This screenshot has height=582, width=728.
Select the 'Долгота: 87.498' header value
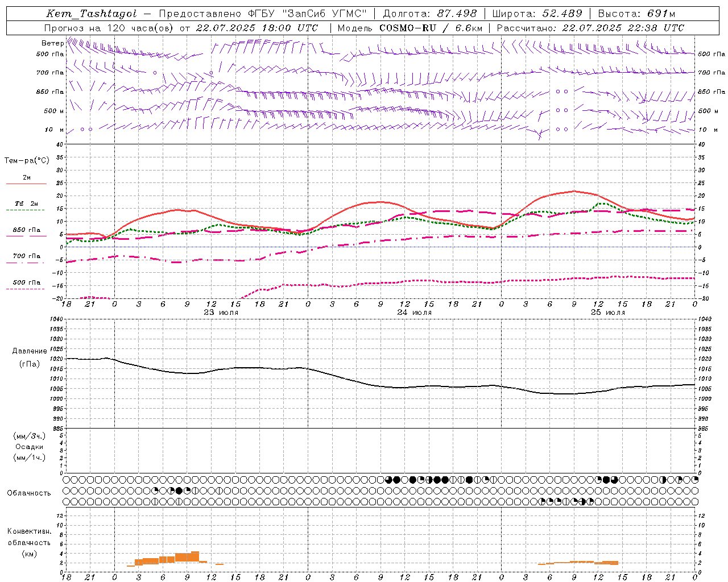430,14
